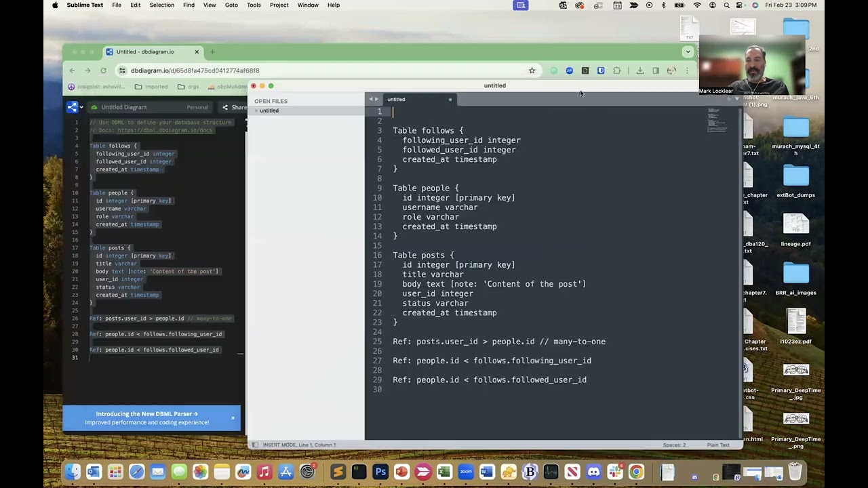Open the Sublime Text File menu

tap(117, 5)
